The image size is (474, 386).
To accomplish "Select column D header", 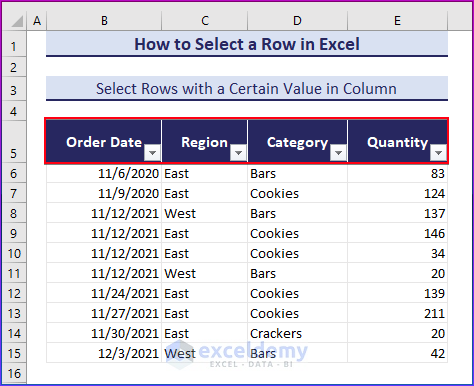I will (x=297, y=21).
